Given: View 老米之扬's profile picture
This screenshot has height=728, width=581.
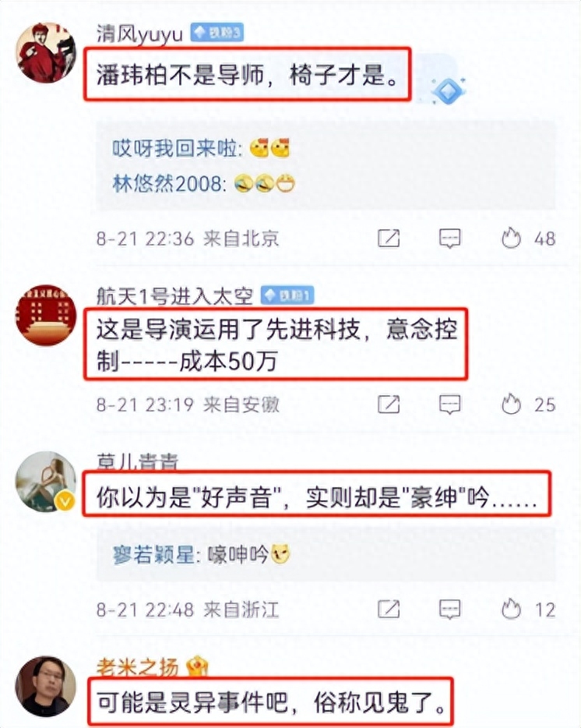Looking at the screenshot, I should [x=45, y=686].
